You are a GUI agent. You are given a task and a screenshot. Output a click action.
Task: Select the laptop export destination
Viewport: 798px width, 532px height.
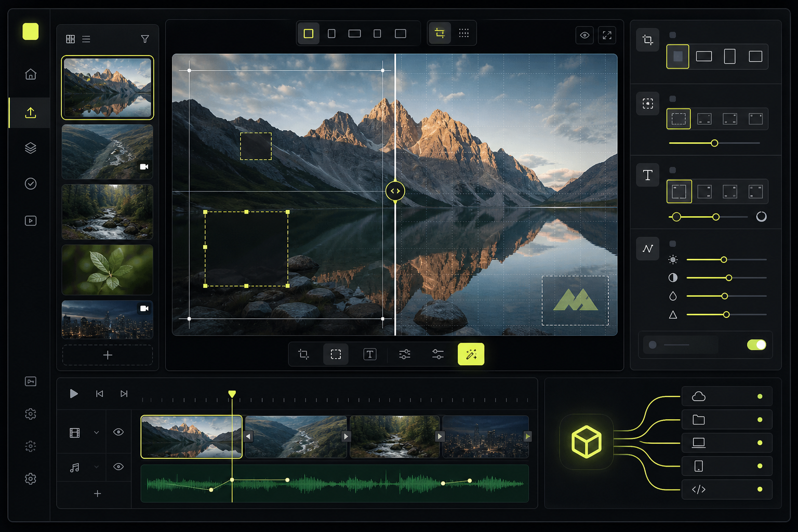point(727,443)
